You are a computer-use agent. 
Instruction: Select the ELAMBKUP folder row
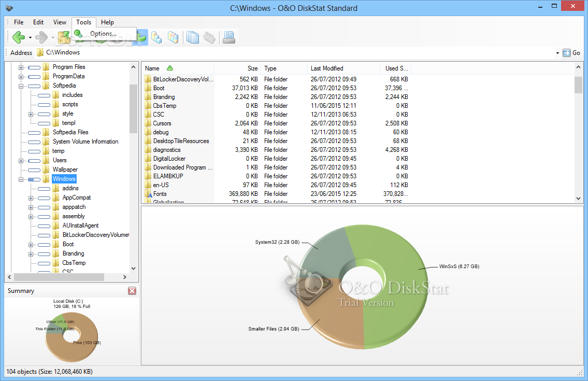coord(277,176)
